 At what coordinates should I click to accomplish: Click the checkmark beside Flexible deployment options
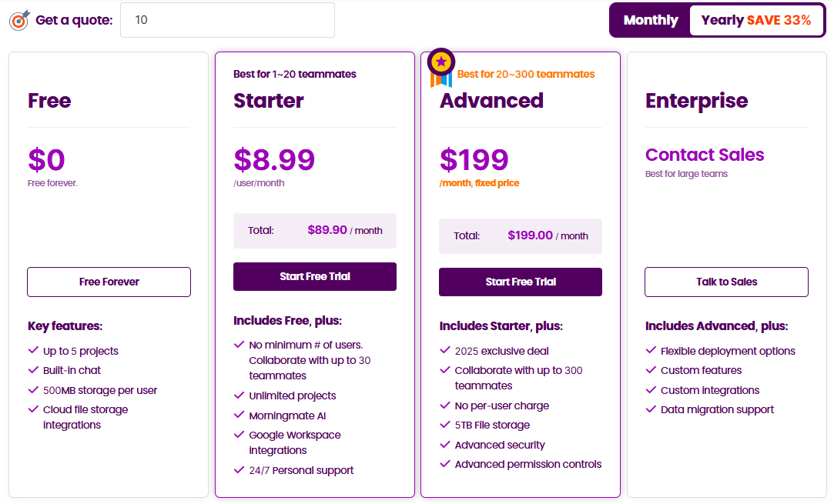[651, 351]
